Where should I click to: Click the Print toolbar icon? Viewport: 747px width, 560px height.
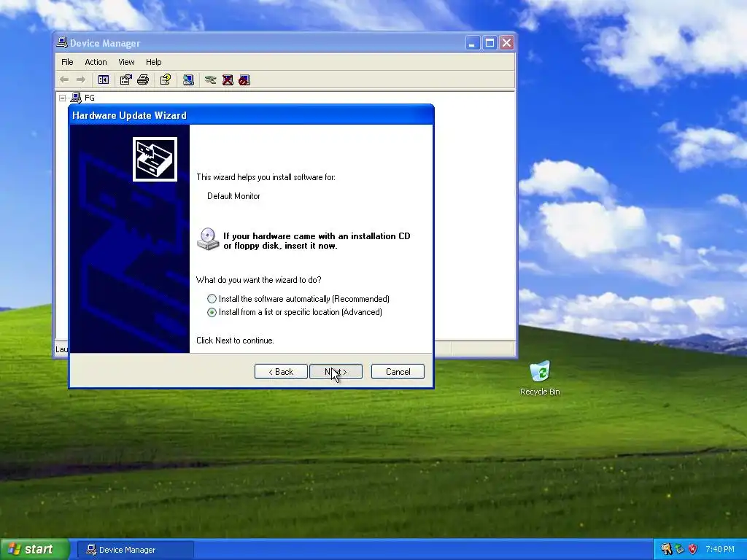143,80
